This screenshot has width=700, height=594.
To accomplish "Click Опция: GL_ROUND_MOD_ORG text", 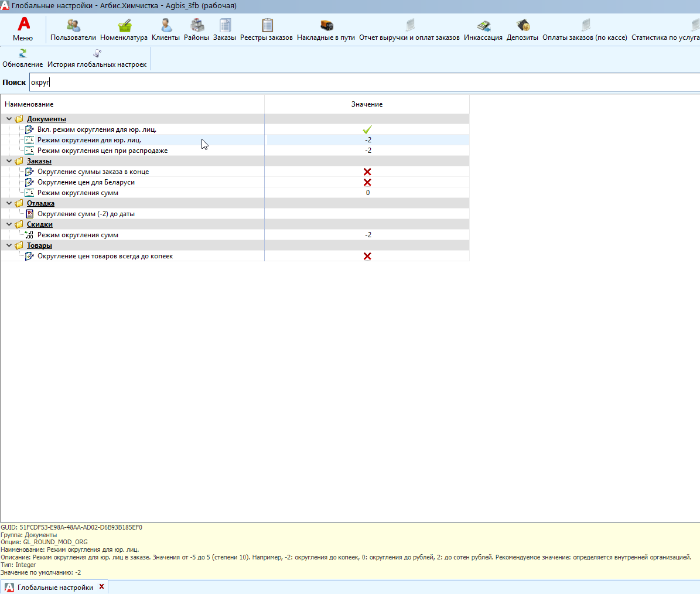I will tap(44, 542).
